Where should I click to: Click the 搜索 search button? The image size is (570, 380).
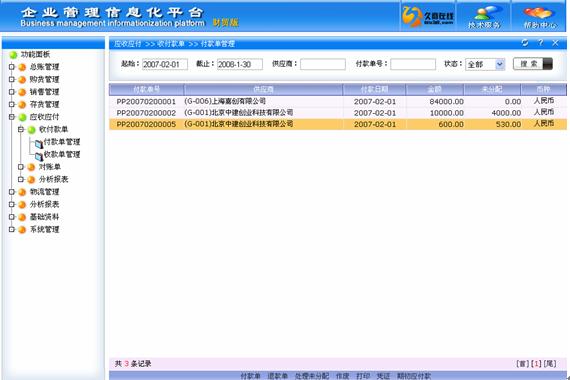(x=533, y=64)
